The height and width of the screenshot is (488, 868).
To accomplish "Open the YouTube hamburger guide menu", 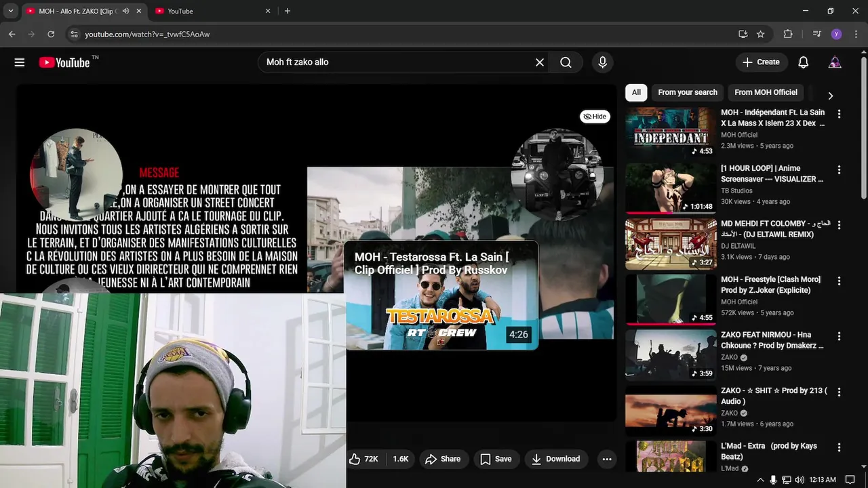I will coord(20,62).
